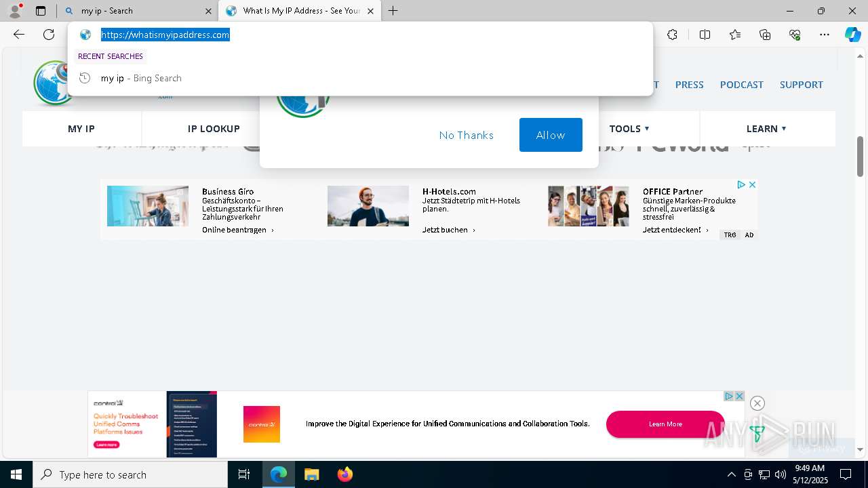Open the OFFICE Partner ad image
868x488 pixels.
coord(589,206)
